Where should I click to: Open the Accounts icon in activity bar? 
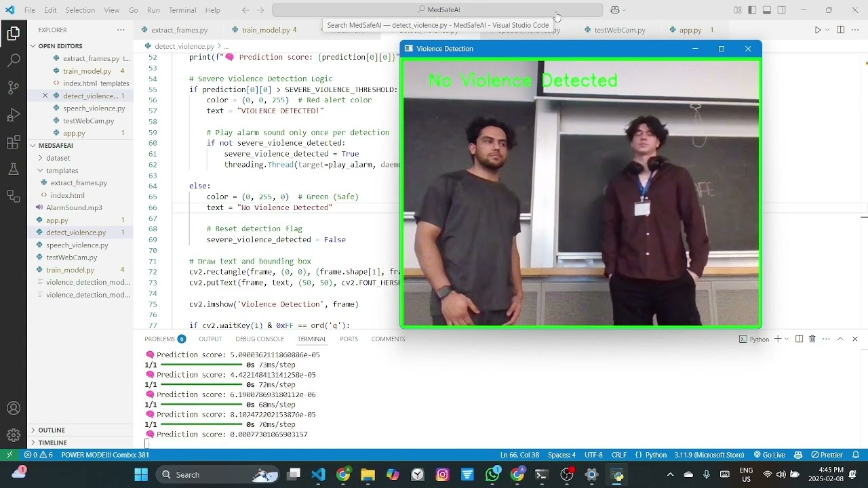13,409
